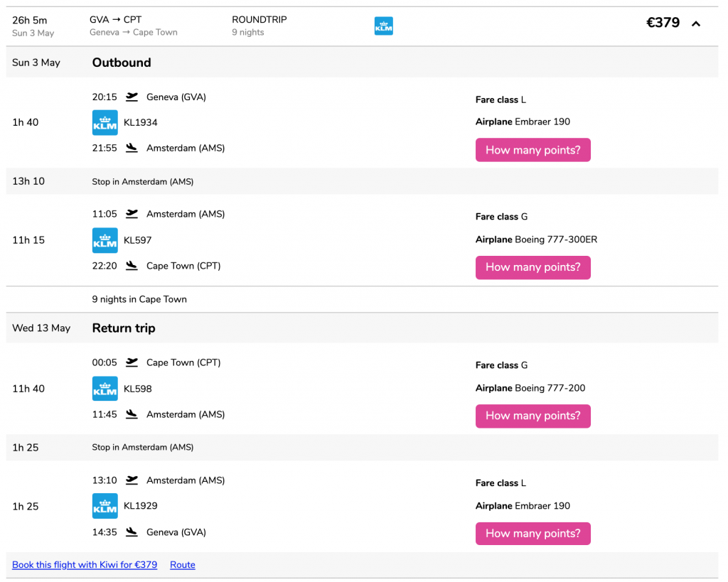
Task: Click the '13h 10' layover duration
Action: click(28, 181)
